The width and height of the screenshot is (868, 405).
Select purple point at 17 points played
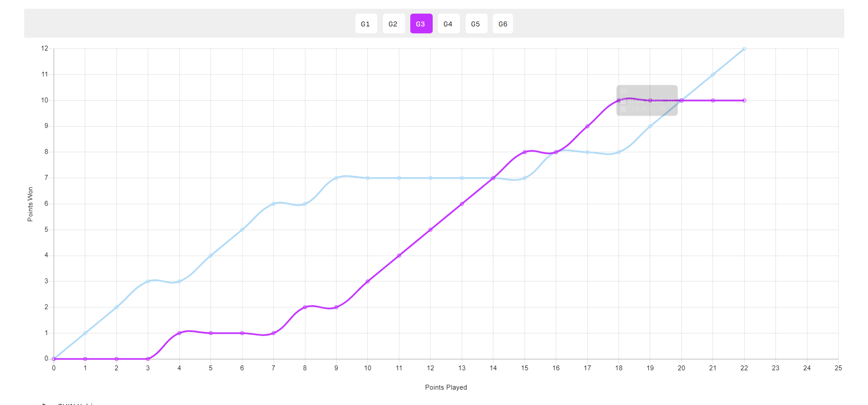click(587, 127)
